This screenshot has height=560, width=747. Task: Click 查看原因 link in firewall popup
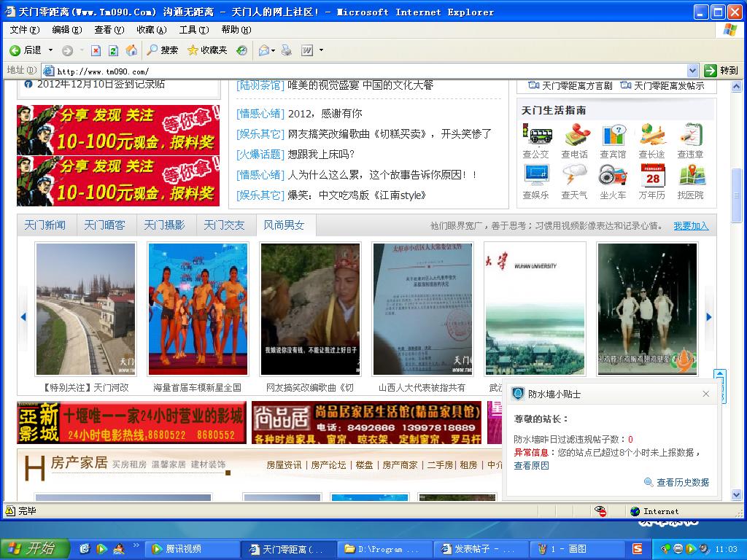pyautogui.click(x=531, y=465)
